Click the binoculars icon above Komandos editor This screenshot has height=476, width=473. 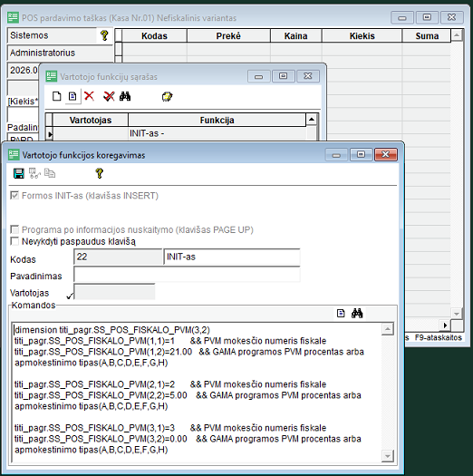(357, 313)
